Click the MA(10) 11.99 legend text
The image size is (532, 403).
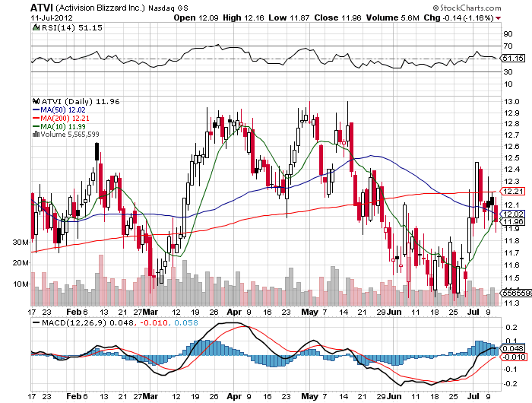tap(63, 127)
